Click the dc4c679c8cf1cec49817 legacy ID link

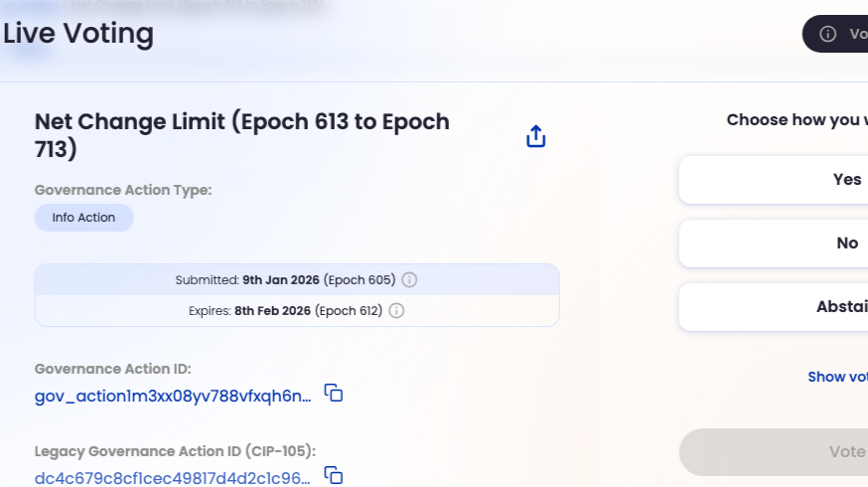173,478
